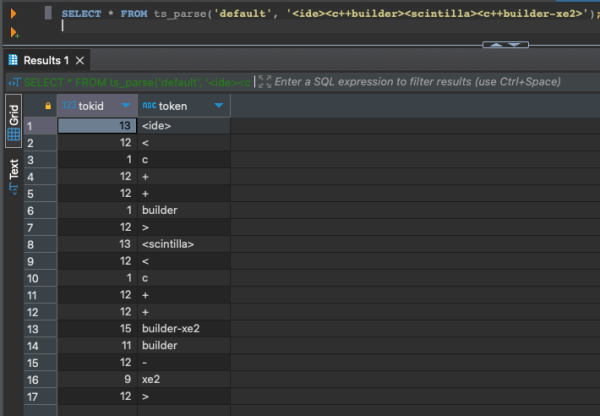The width and height of the screenshot is (600, 416).
Task: Click the SQL query icon left of the filter
Action: (x=13, y=81)
